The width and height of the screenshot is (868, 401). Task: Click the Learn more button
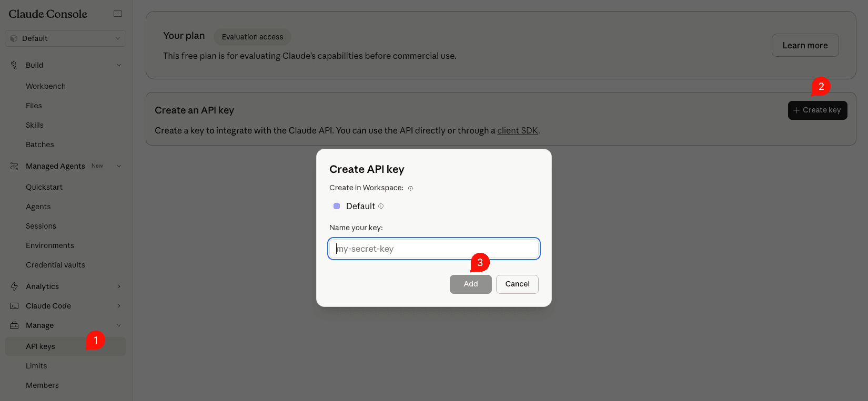pos(805,45)
